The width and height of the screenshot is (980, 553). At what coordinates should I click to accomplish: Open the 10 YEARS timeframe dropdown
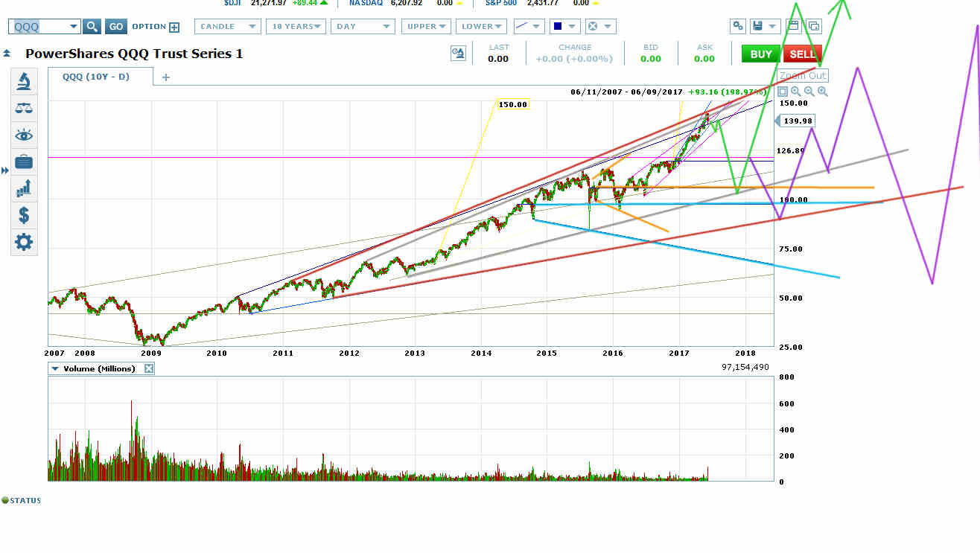tap(296, 27)
